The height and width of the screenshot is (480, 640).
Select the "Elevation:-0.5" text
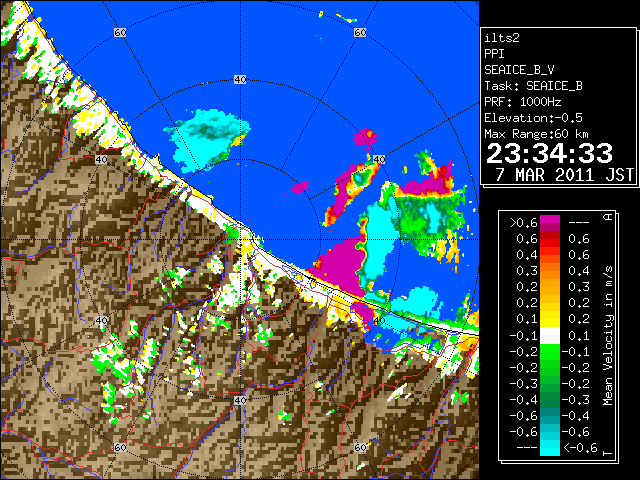point(533,118)
